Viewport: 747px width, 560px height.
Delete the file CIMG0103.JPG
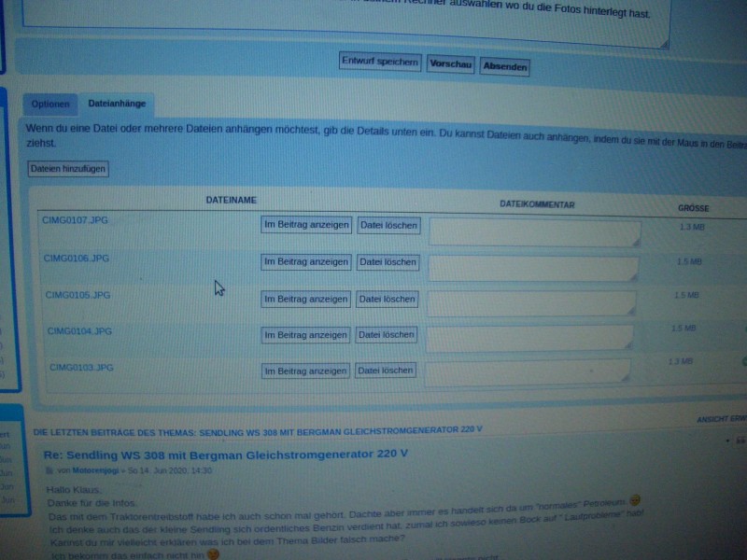(385, 371)
